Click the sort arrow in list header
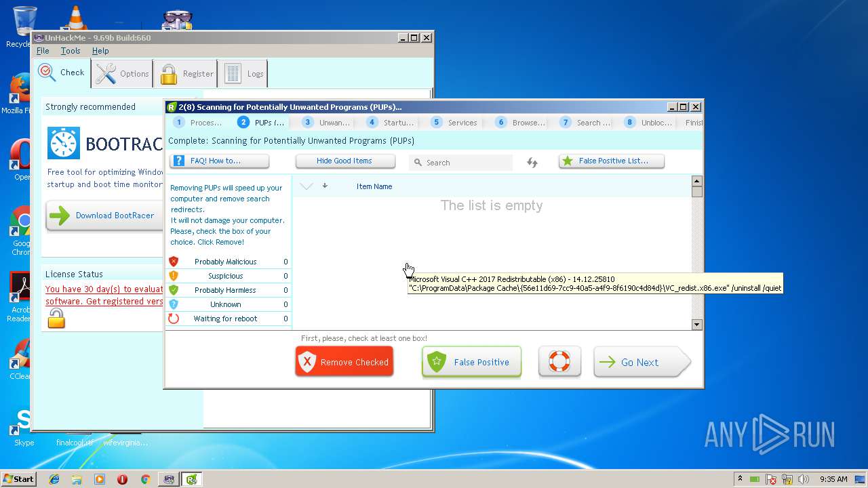 tap(325, 186)
